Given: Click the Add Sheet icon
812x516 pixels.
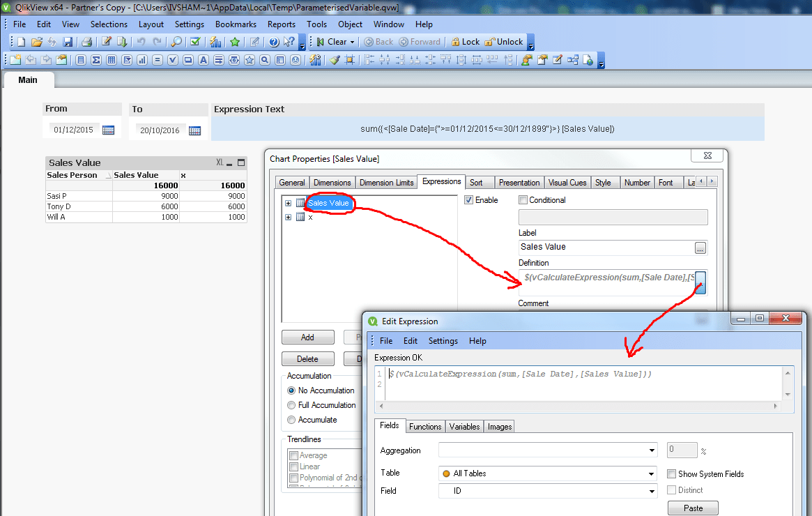Looking at the screenshot, I should click(x=15, y=60).
